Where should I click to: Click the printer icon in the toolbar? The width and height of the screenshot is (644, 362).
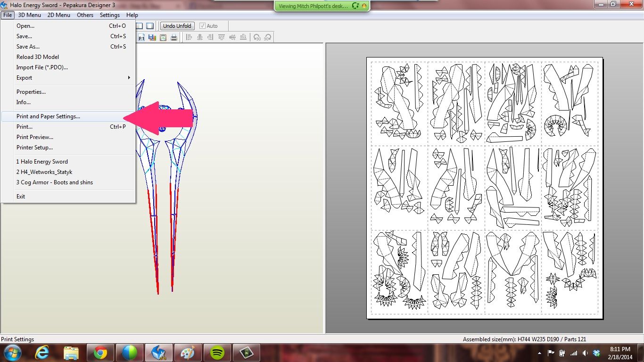pos(174,37)
